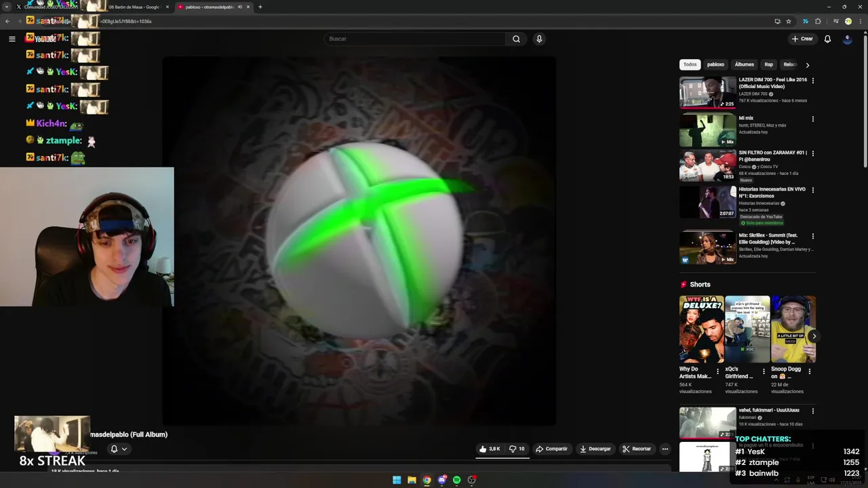Open options for SIN FILTRO con ZARAMAY video
The width and height of the screenshot is (868, 488).
(812, 154)
